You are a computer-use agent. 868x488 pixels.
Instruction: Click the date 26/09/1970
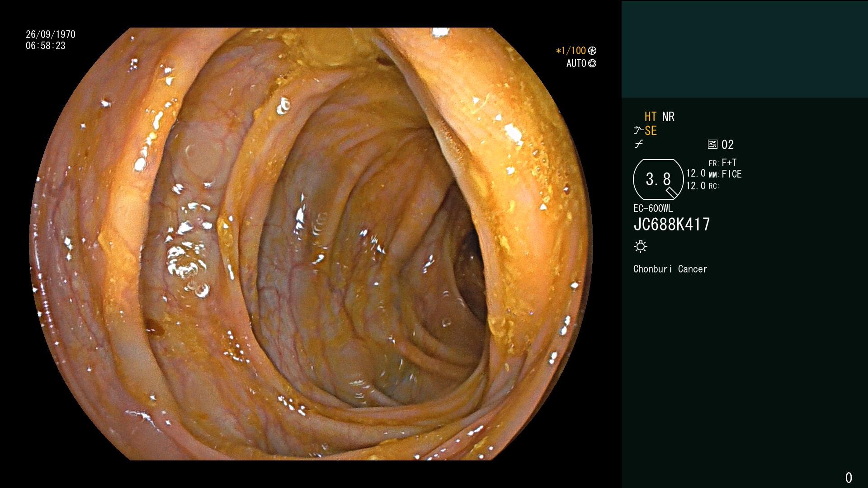click(51, 34)
